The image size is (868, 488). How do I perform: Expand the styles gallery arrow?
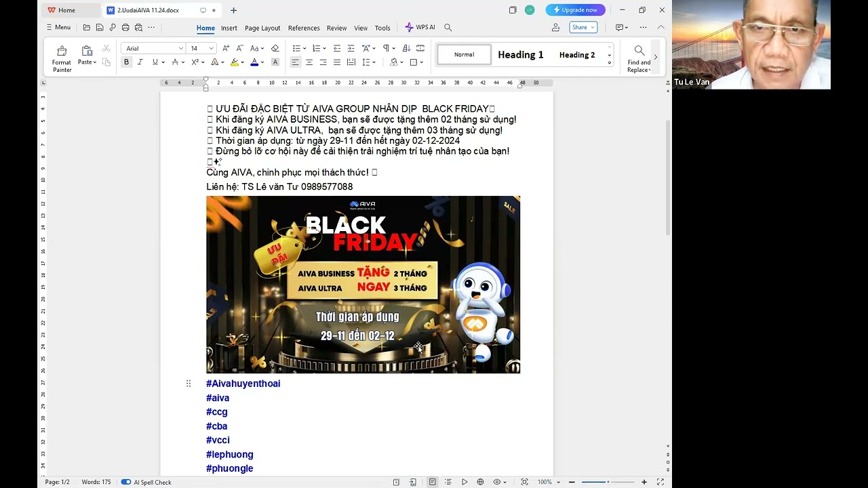(x=609, y=63)
